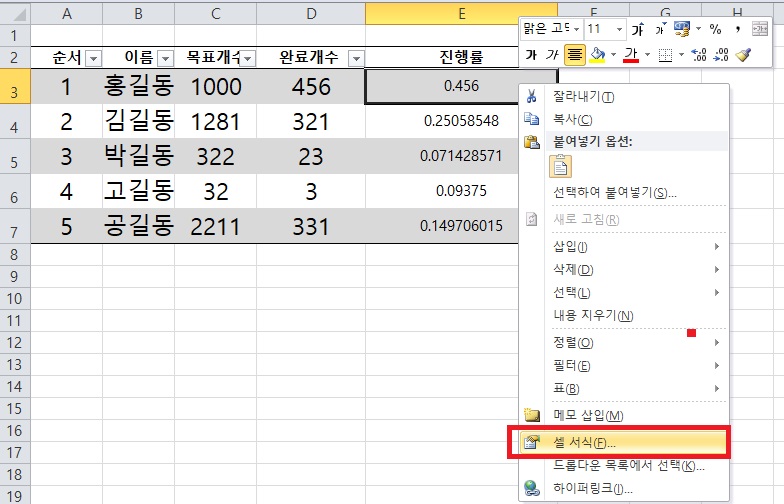Image resolution: width=784 pixels, height=504 pixels.
Task: Open 삭제(D) submenu
Action: 624,270
